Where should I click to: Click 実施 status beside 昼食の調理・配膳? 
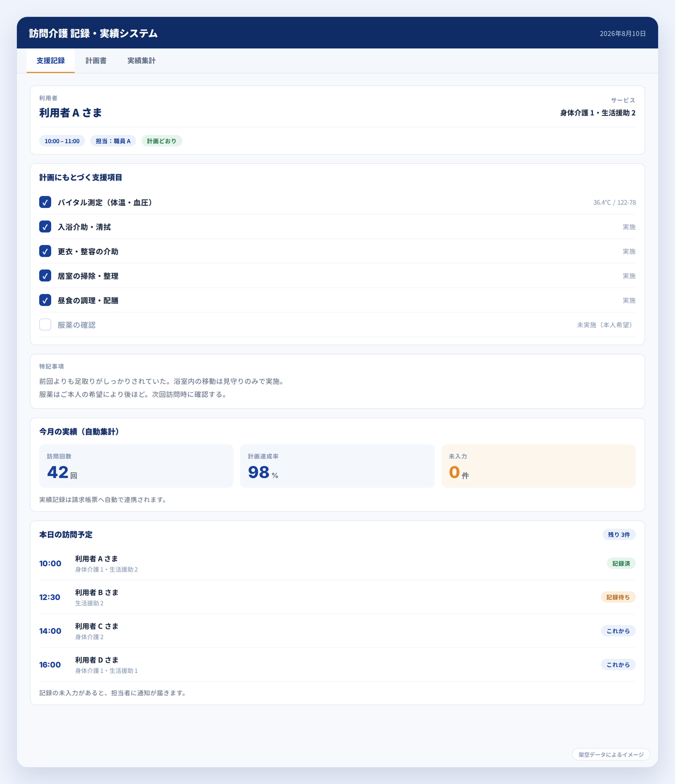point(629,301)
